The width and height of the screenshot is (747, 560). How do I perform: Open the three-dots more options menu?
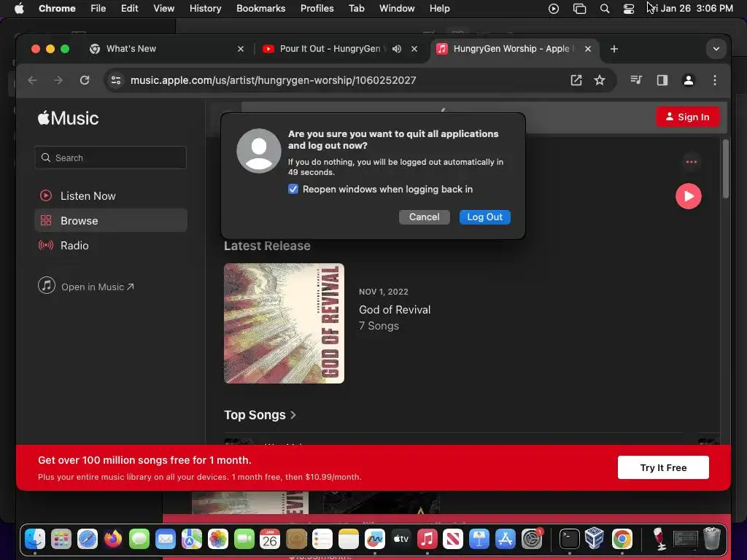pyautogui.click(x=692, y=162)
